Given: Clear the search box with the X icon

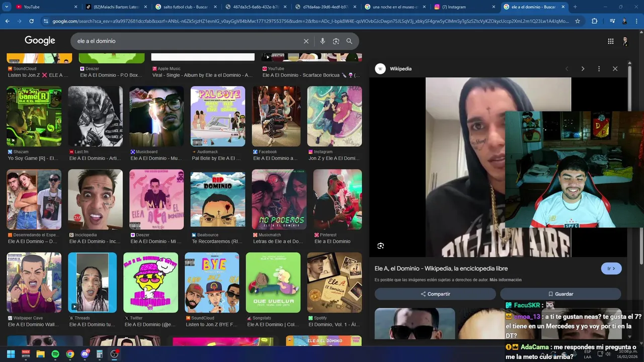Looking at the screenshot, I should [x=306, y=41].
